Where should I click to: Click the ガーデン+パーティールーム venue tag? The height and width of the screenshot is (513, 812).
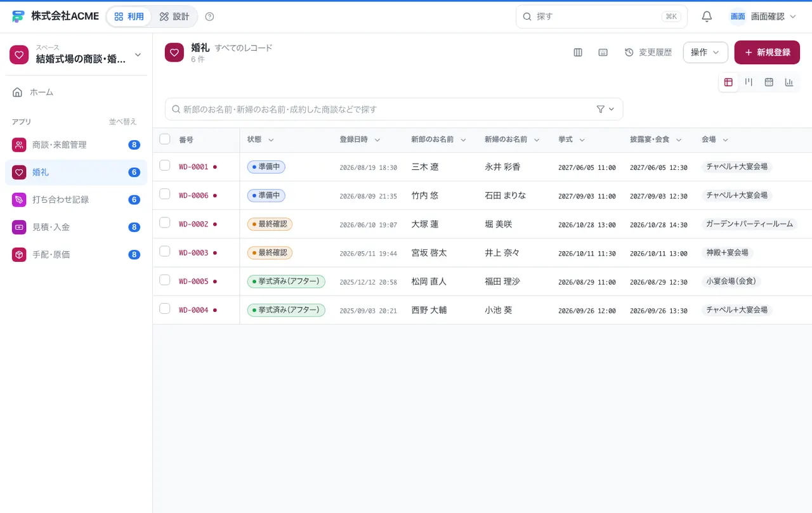pos(749,224)
